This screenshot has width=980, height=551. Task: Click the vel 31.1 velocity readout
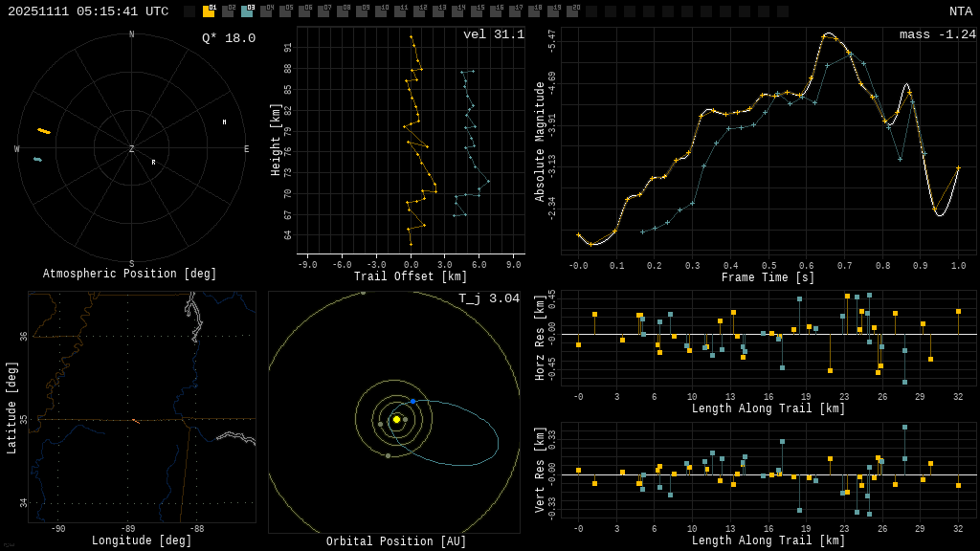click(x=494, y=35)
